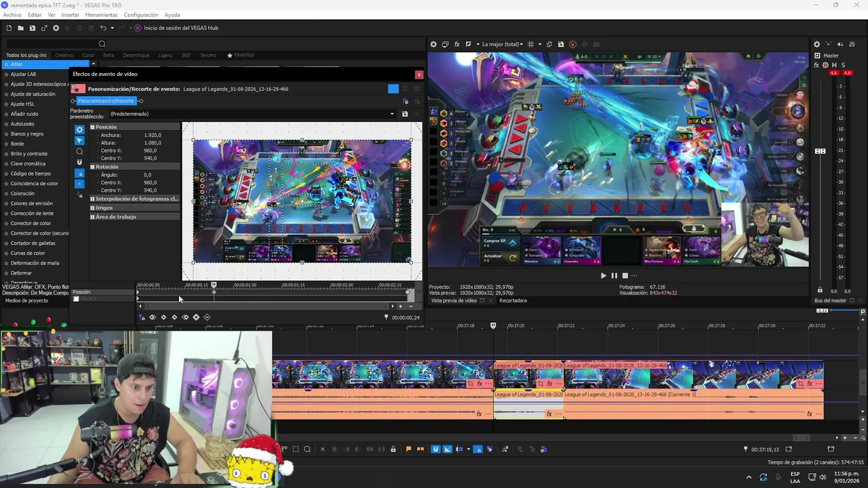868x488 pixels.
Task: Select the Medios de proyecto tab
Action: coord(26,300)
